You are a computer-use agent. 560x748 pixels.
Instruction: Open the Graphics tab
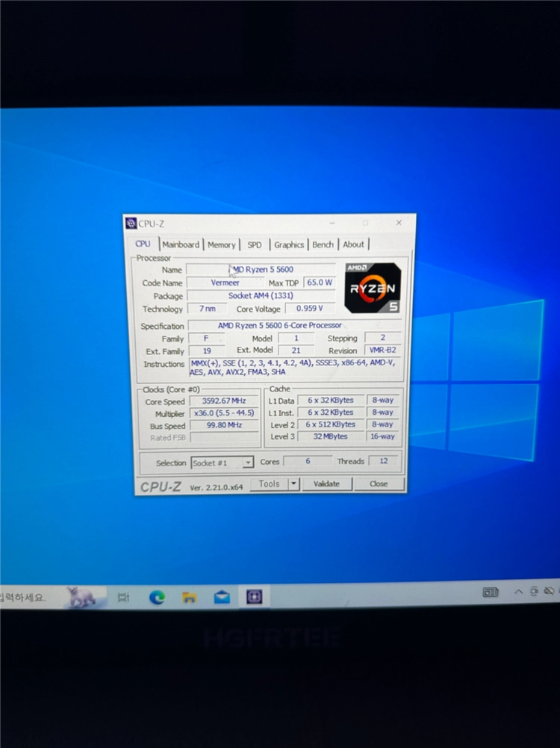tap(289, 244)
